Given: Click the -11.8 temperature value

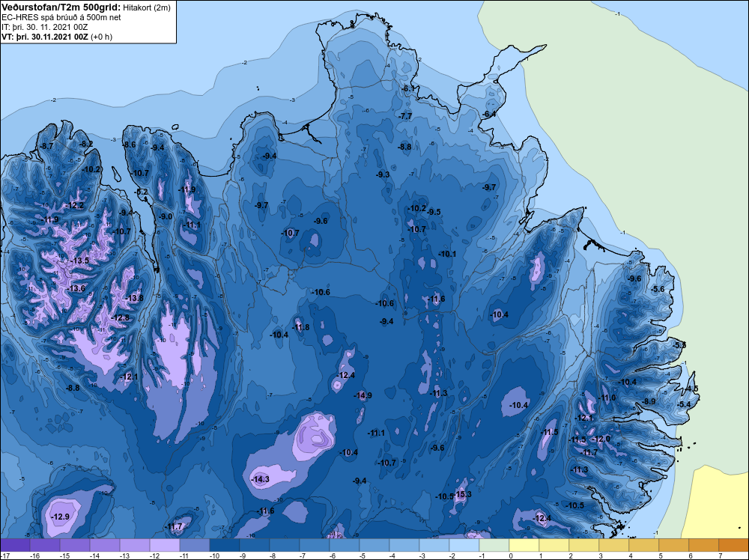Looking at the screenshot, I should coord(301,327).
